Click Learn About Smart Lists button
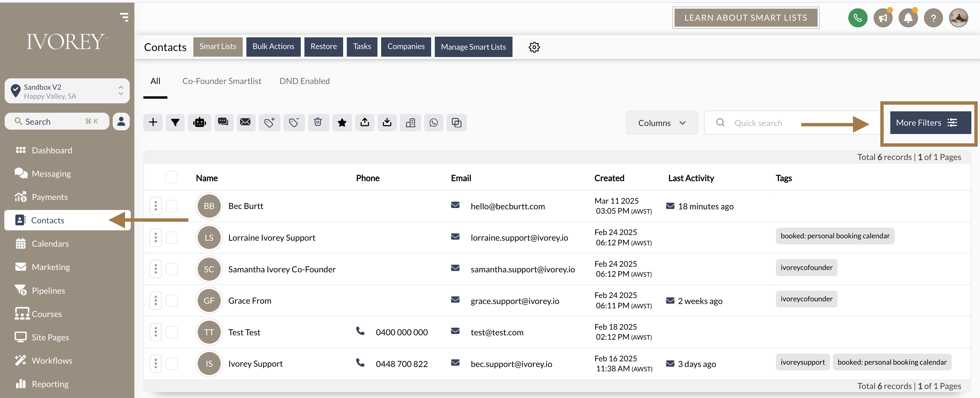980x398 pixels. coord(745,18)
